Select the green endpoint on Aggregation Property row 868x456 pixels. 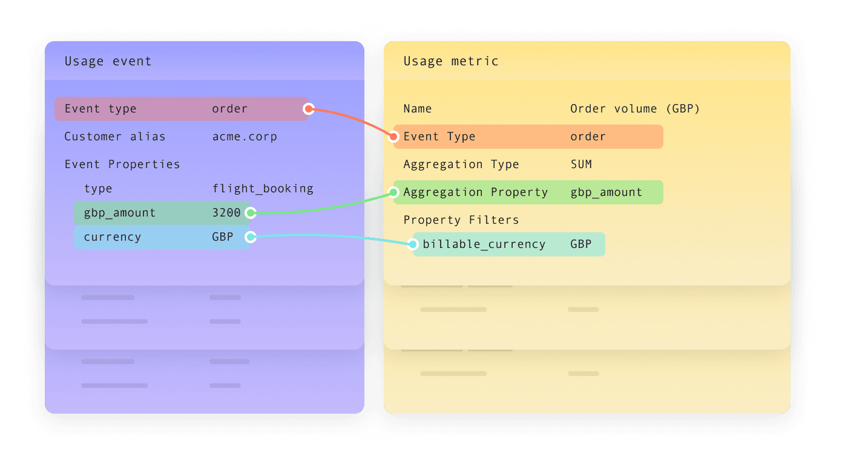[x=395, y=192]
